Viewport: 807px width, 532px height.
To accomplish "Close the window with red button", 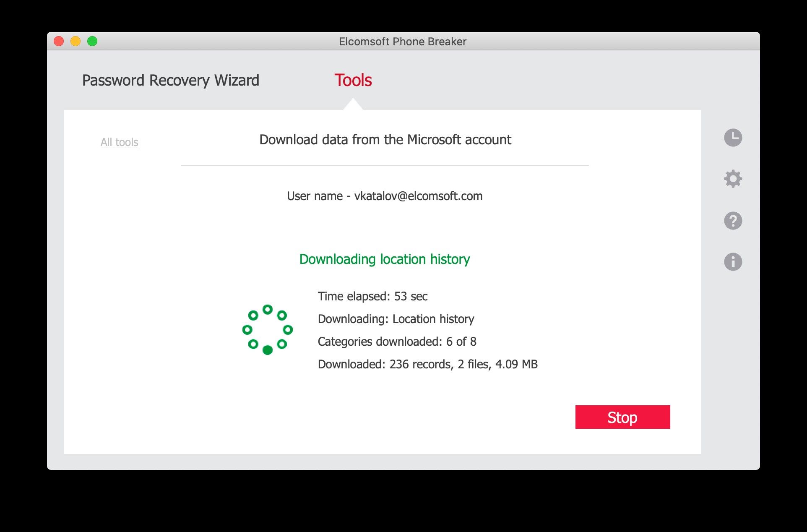I will 59,41.
